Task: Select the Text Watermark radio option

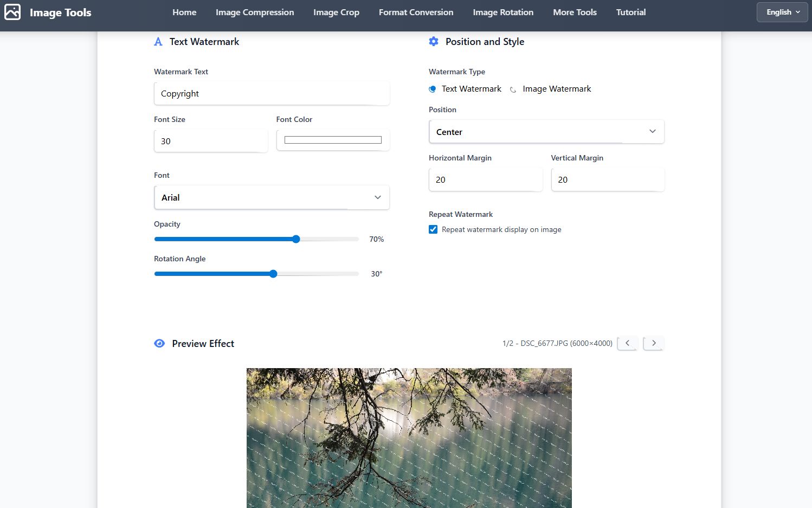Action: coord(433,89)
